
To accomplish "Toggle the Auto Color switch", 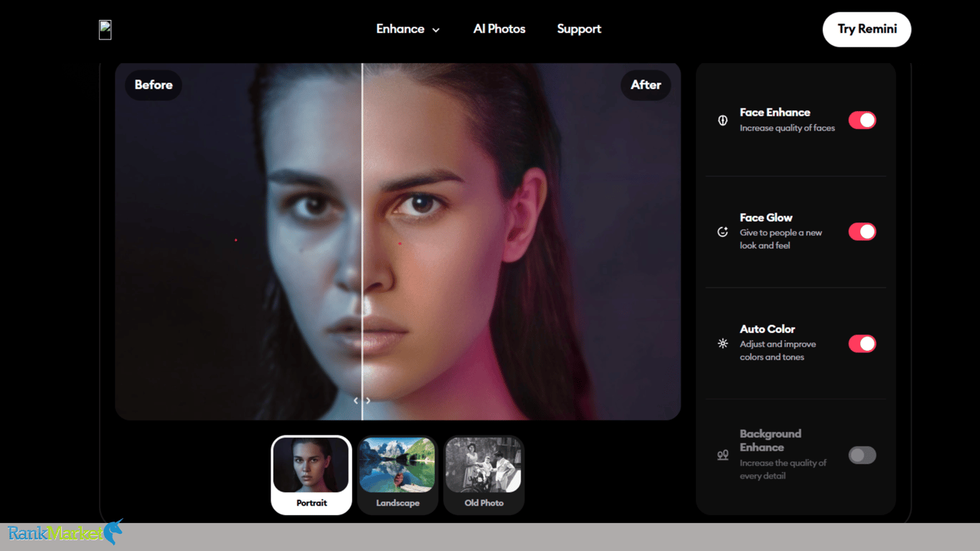I will [x=862, y=344].
